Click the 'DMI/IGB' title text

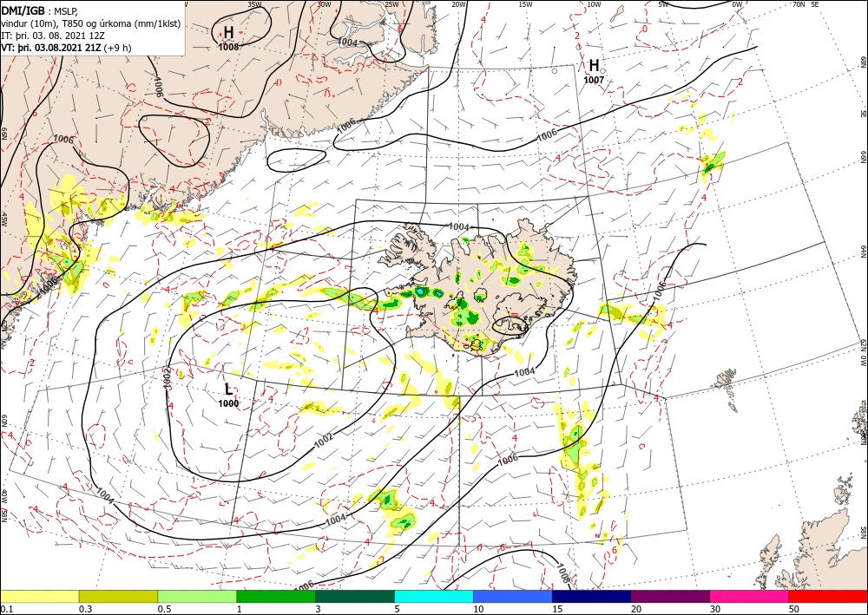[x=23, y=10]
